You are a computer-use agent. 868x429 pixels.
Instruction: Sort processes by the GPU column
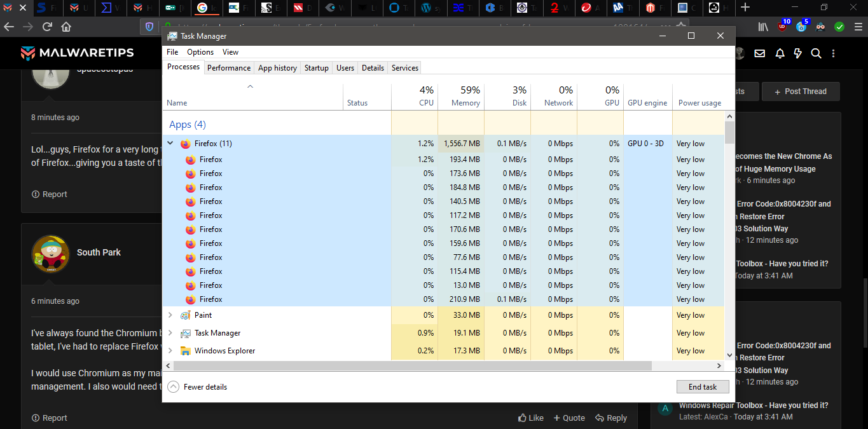tap(600, 97)
